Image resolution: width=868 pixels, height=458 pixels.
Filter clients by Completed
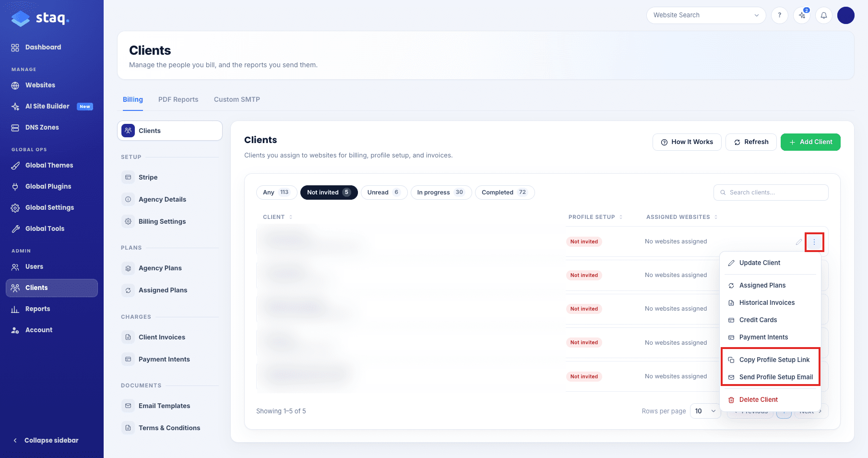pos(505,193)
